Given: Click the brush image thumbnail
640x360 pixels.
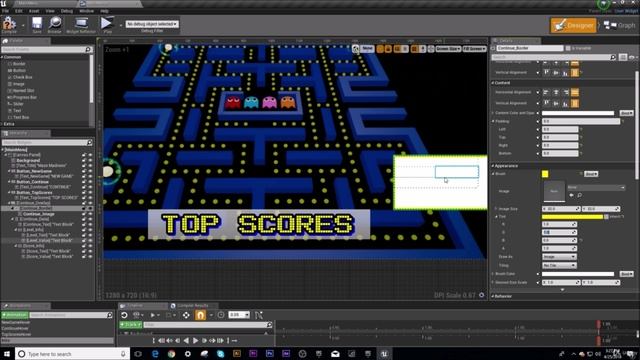Looking at the screenshot, I should 554,191.
